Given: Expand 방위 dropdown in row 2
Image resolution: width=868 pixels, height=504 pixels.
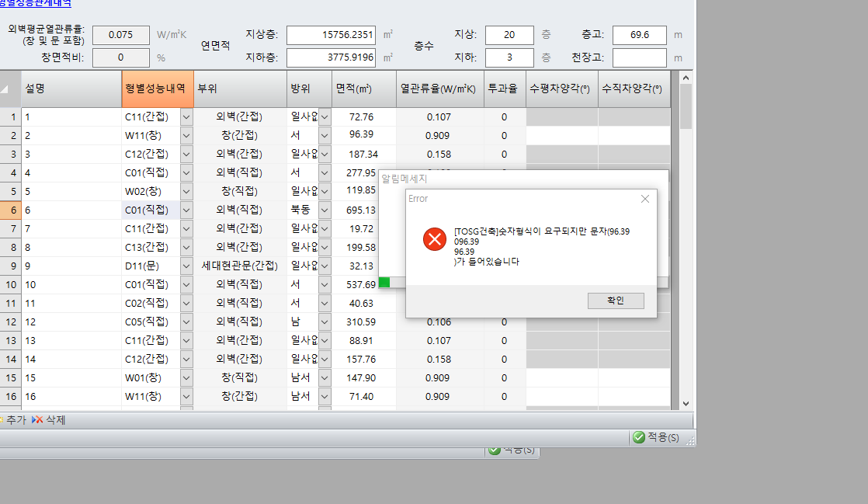Looking at the screenshot, I should coord(324,136).
